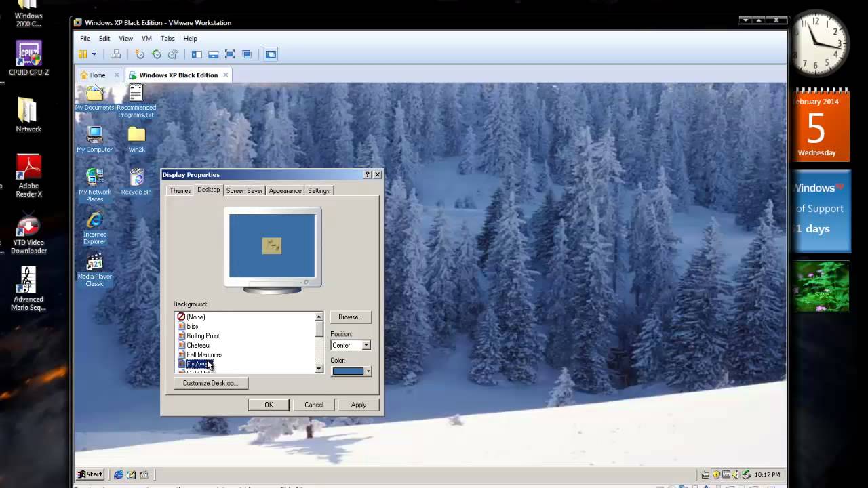Select the Network icon on host desktop
Image resolution: width=868 pixels, height=488 pixels.
tap(28, 114)
